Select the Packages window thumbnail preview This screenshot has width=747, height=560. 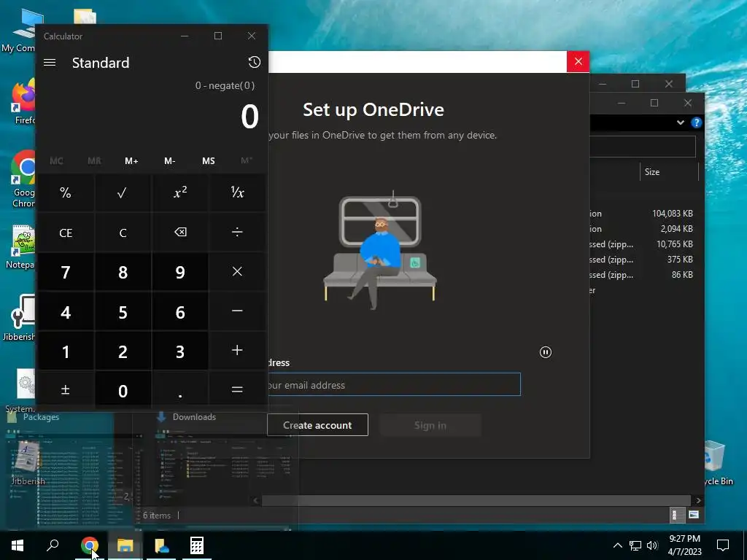72,470
